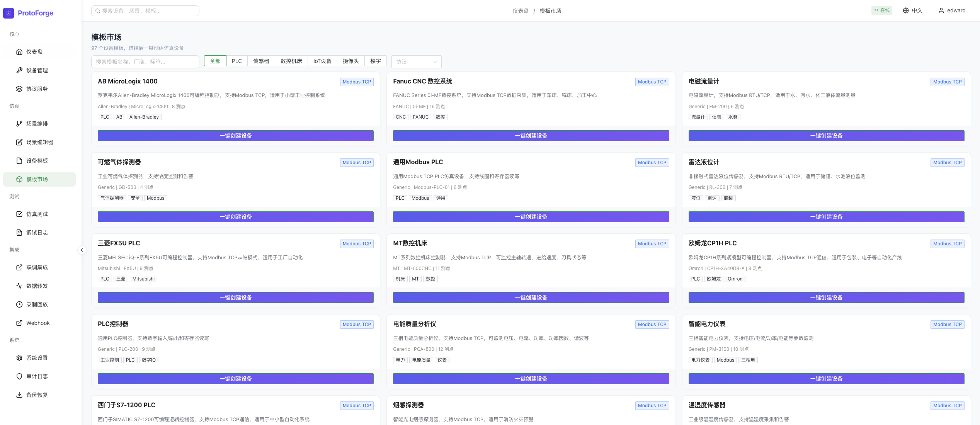The height and width of the screenshot is (425, 980).
Task: Collapse the sidebar with the chevron
Action: pyautogui.click(x=82, y=250)
